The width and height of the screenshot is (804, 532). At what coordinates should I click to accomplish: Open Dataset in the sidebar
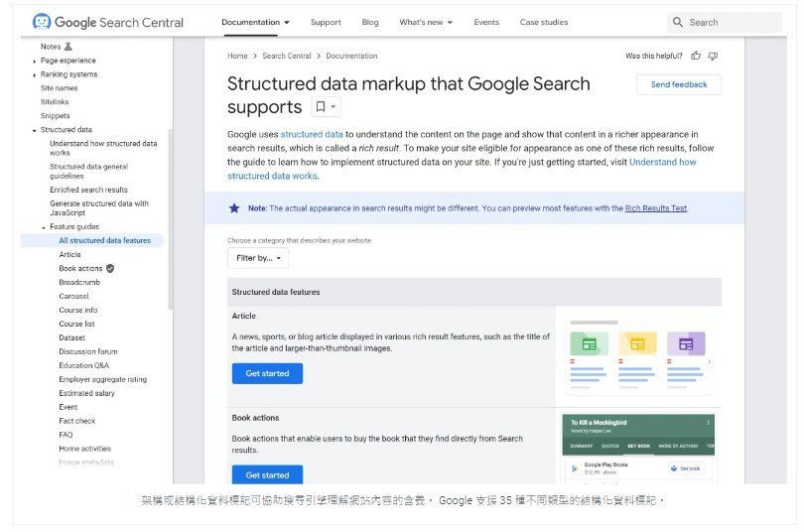click(71, 337)
